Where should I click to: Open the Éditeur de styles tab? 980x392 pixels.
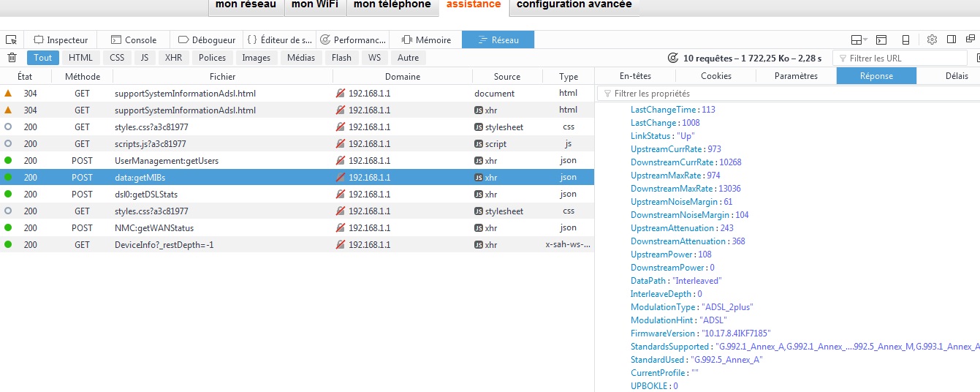pos(280,40)
